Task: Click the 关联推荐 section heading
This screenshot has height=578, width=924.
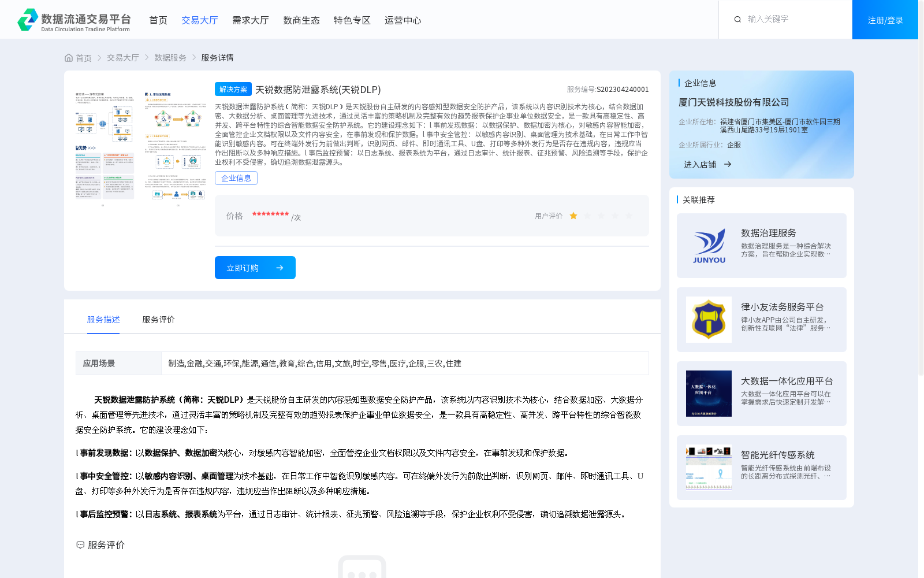Action: click(x=699, y=200)
